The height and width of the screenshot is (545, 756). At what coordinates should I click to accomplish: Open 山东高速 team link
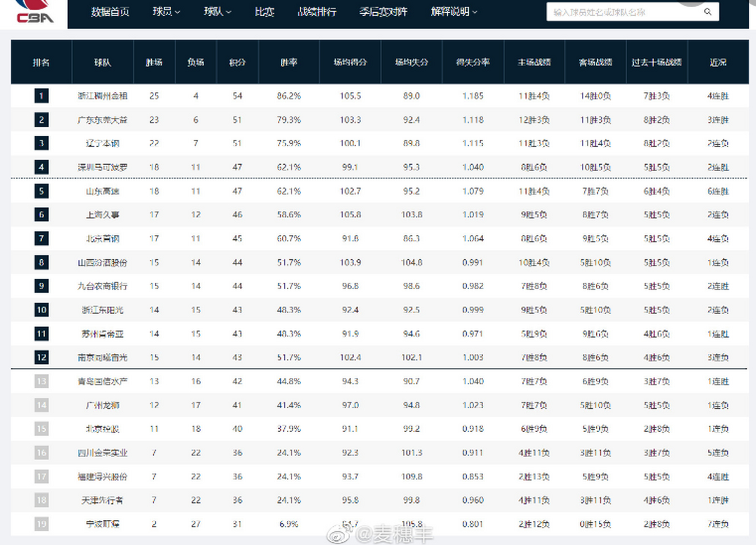(102, 191)
